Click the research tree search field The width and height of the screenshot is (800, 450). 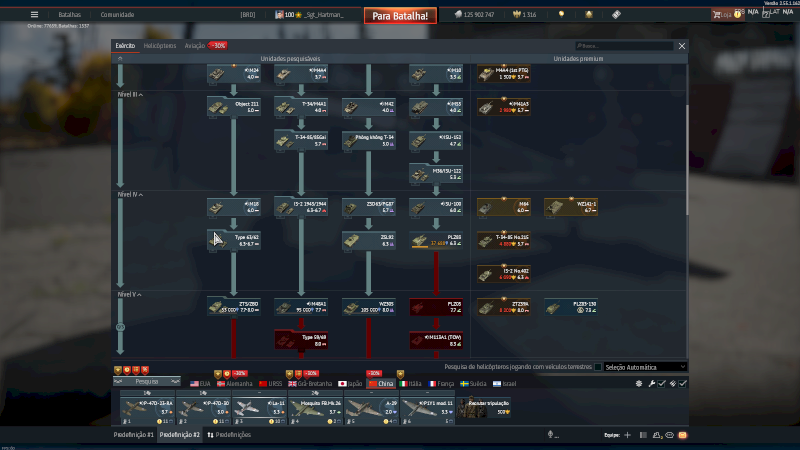(x=624, y=46)
